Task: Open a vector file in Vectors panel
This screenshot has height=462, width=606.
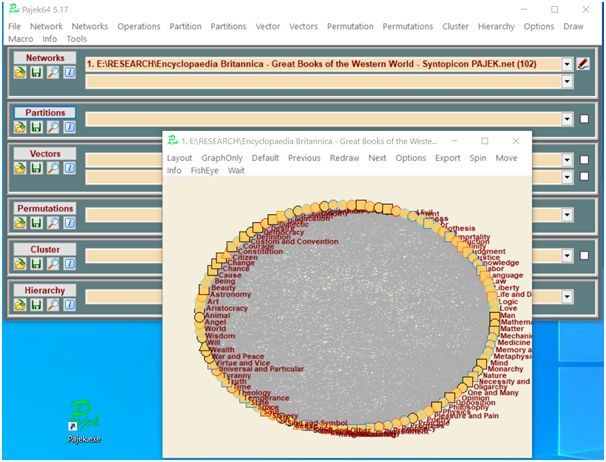Action: (x=20, y=168)
